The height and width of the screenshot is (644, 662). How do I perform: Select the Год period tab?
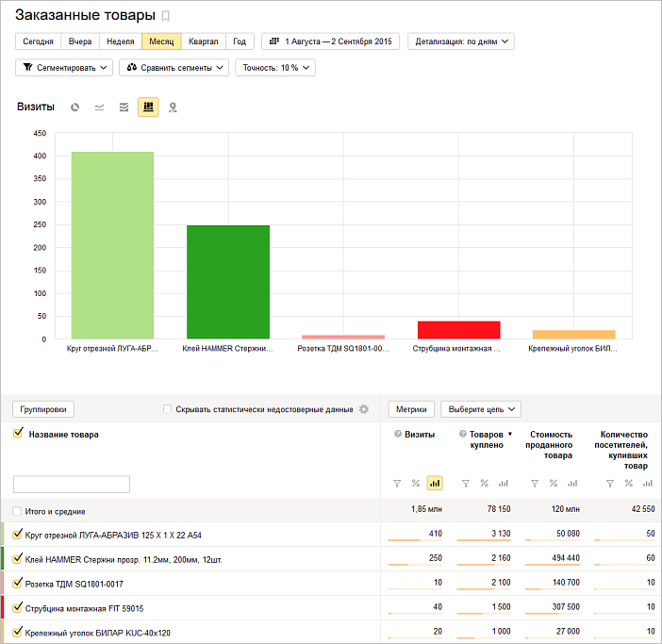(x=240, y=41)
